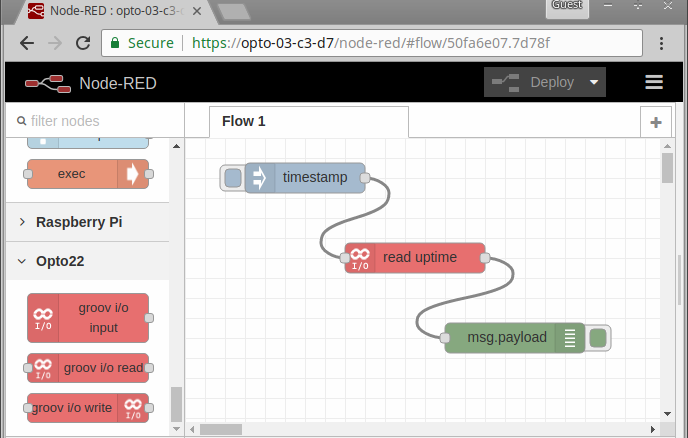Click the palette scrollbar up arrow
The image size is (688, 438).
point(176,146)
